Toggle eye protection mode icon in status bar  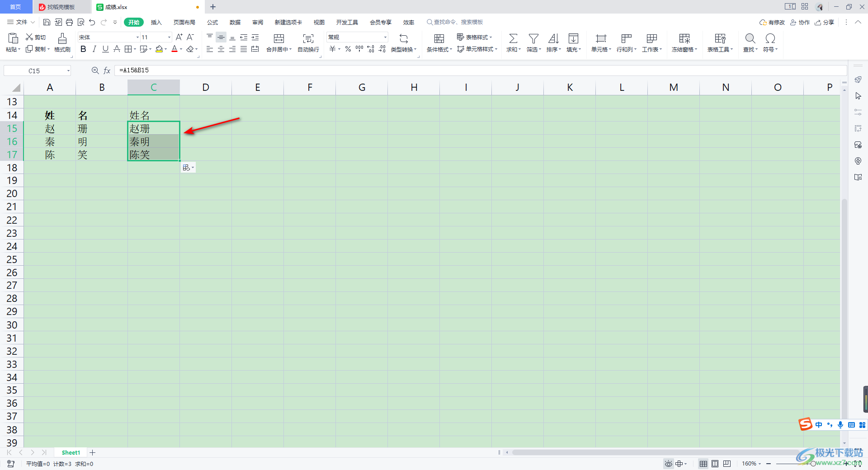point(669,464)
